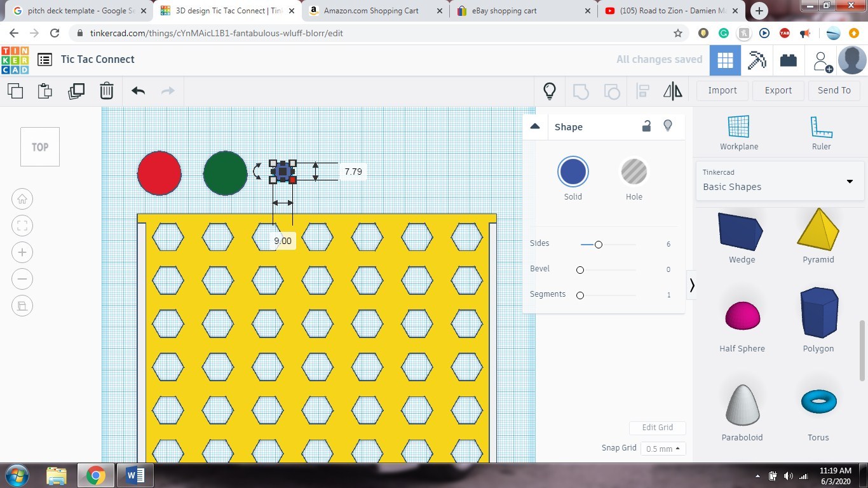This screenshot has height=488, width=868.
Task: Click the Align tool
Action: tap(642, 90)
